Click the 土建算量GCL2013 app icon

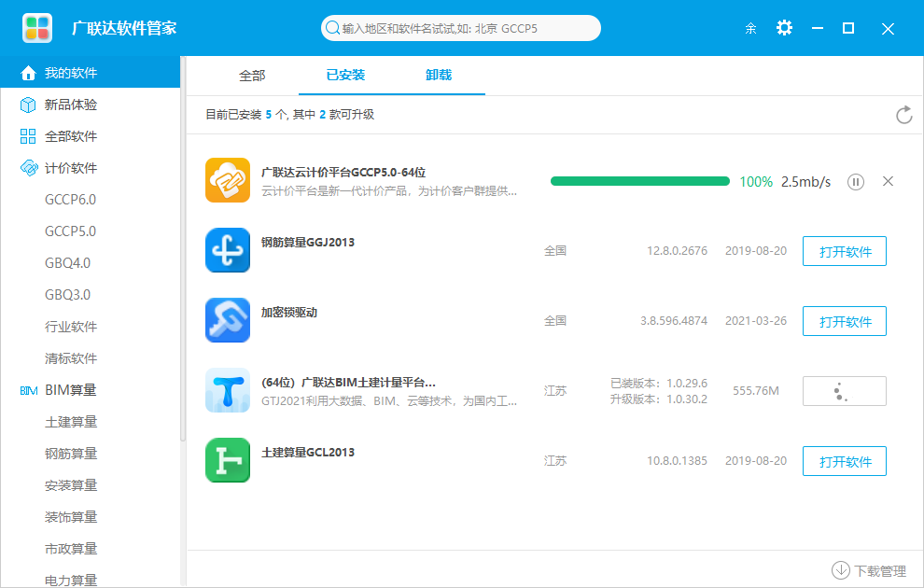tap(228, 460)
